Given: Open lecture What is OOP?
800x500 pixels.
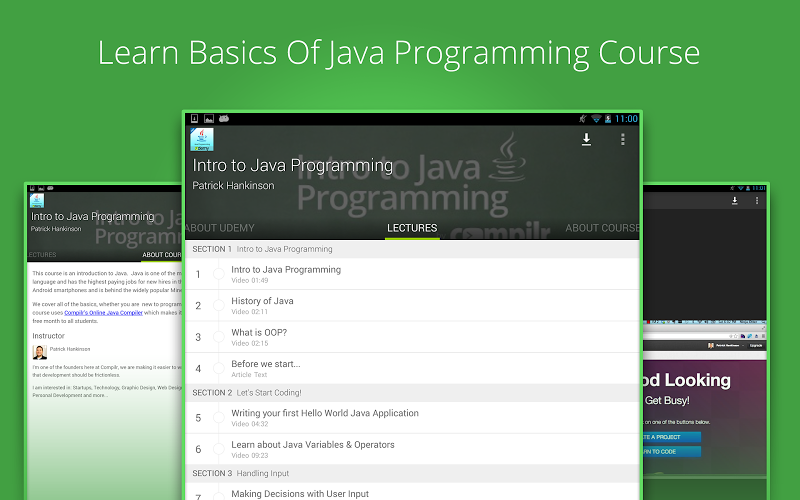Looking at the screenshot, I should pos(412,337).
